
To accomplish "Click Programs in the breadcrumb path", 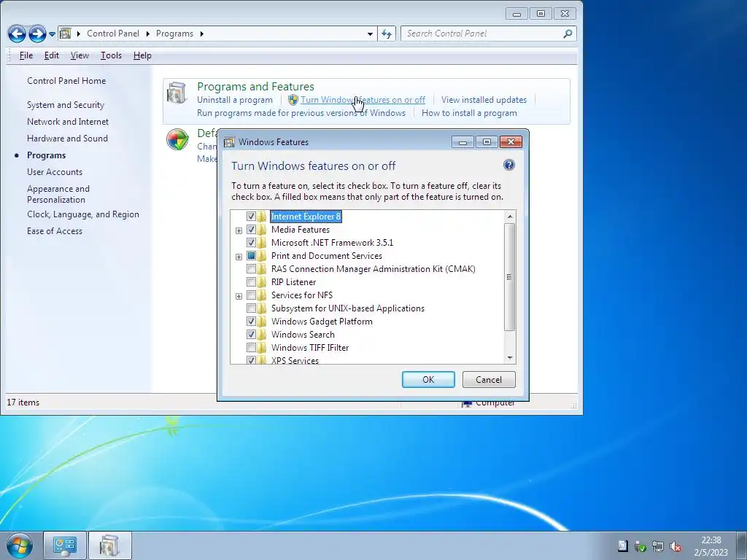I will [x=174, y=34].
